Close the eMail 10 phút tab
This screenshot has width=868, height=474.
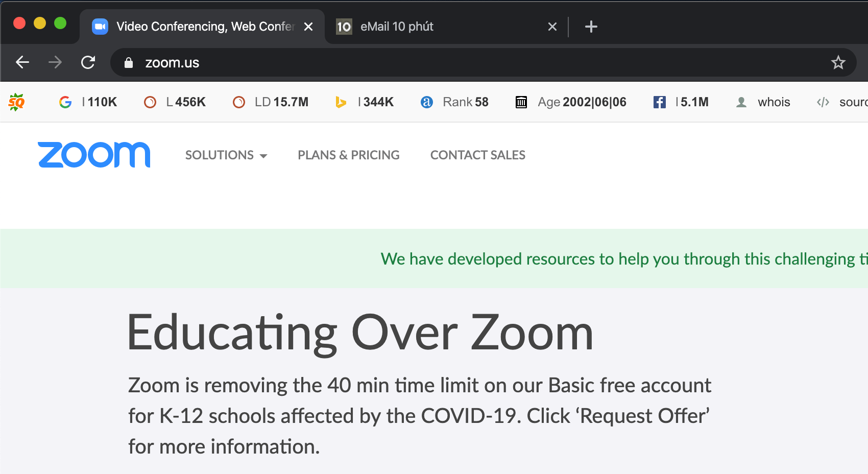tap(552, 27)
